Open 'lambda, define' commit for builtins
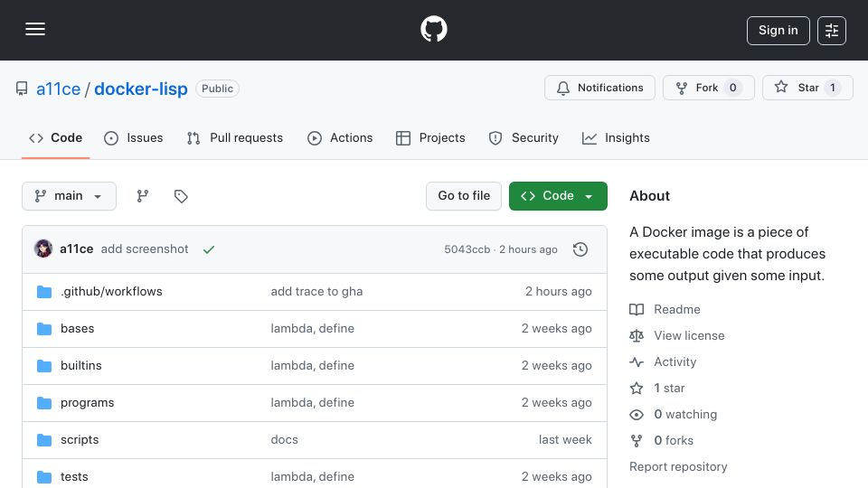 coord(312,366)
